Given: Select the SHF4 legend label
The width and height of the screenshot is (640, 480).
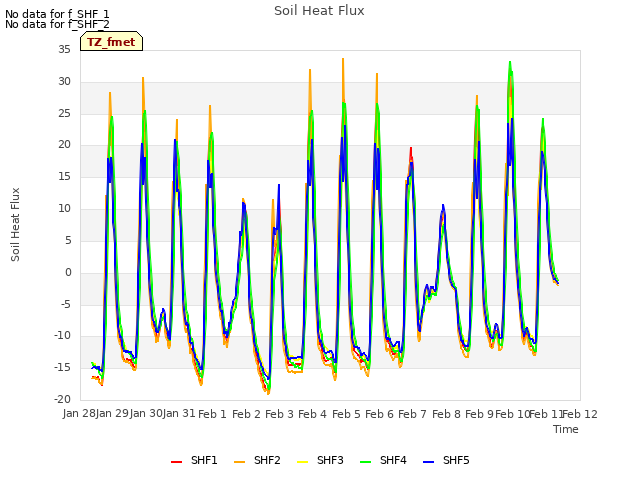Looking at the screenshot, I should point(393,460).
